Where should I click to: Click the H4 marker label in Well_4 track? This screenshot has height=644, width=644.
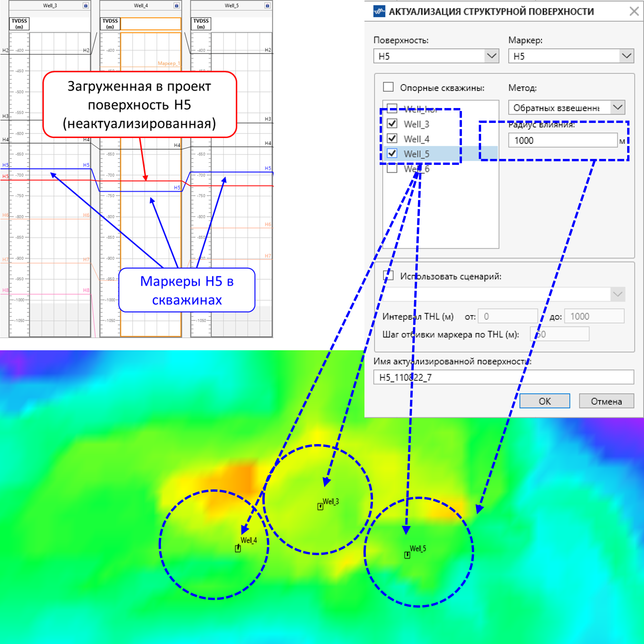point(177,145)
